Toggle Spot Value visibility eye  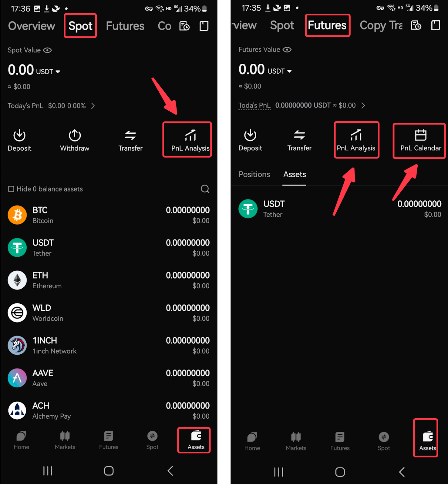(x=47, y=50)
